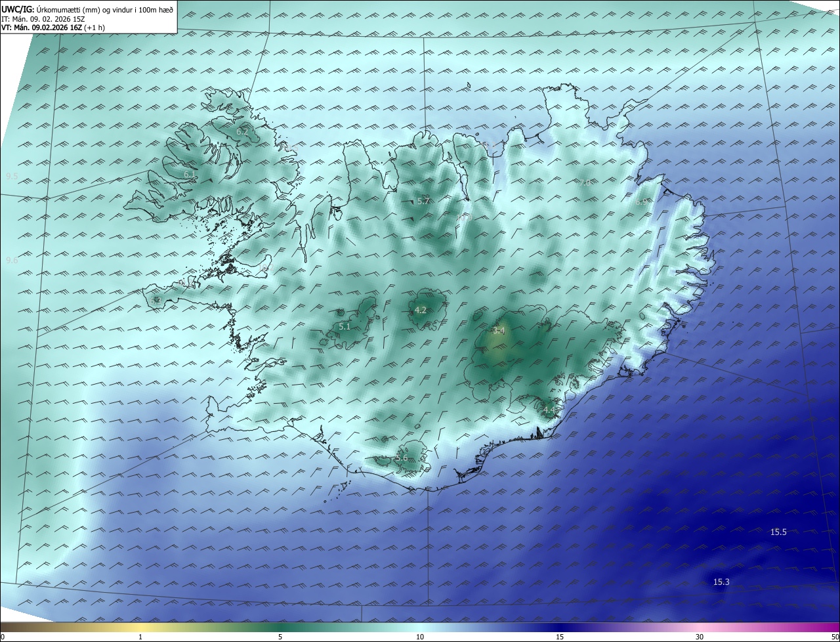
Task: Click the title 'UWC/IG: Úrkomumætti (mm) og vindur í 100m hæð'
Action: [x=87, y=10]
